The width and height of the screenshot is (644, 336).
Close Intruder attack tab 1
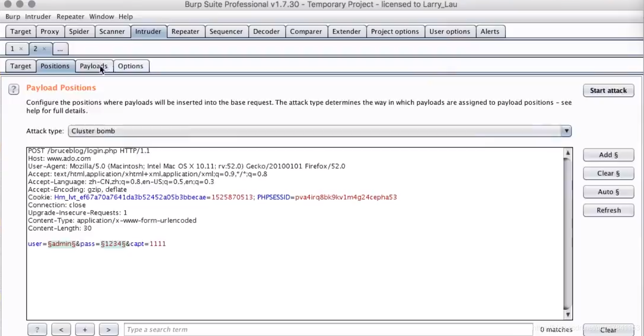(x=21, y=49)
